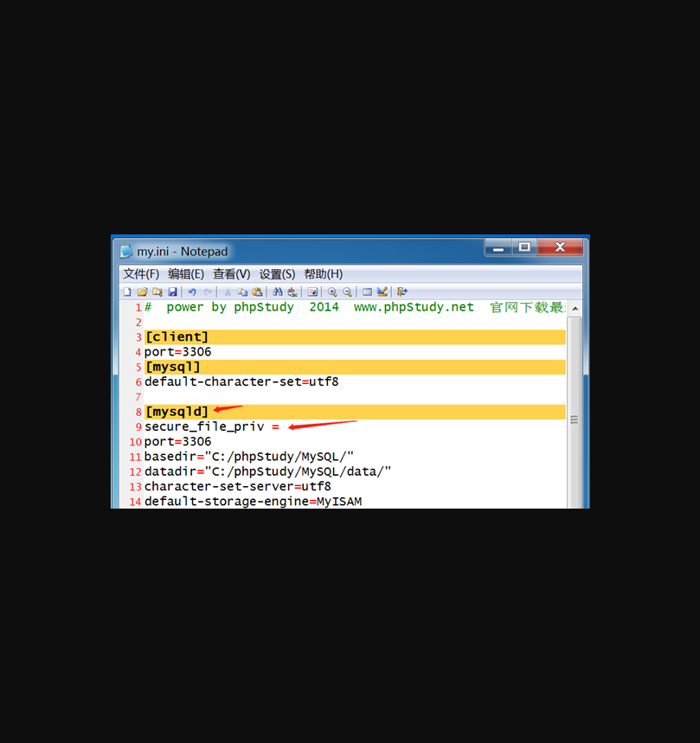Expand the 设置(S) menu

(x=277, y=274)
